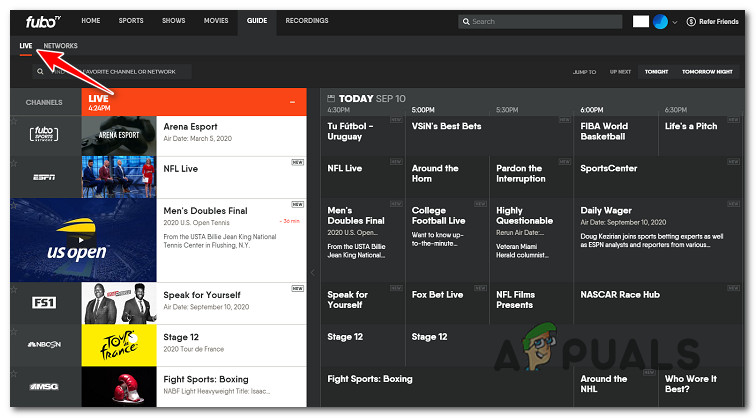The width and height of the screenshot is (756, 418).
Task: Jump to Tomorrow Night schedule
Action: pos(707,72)
